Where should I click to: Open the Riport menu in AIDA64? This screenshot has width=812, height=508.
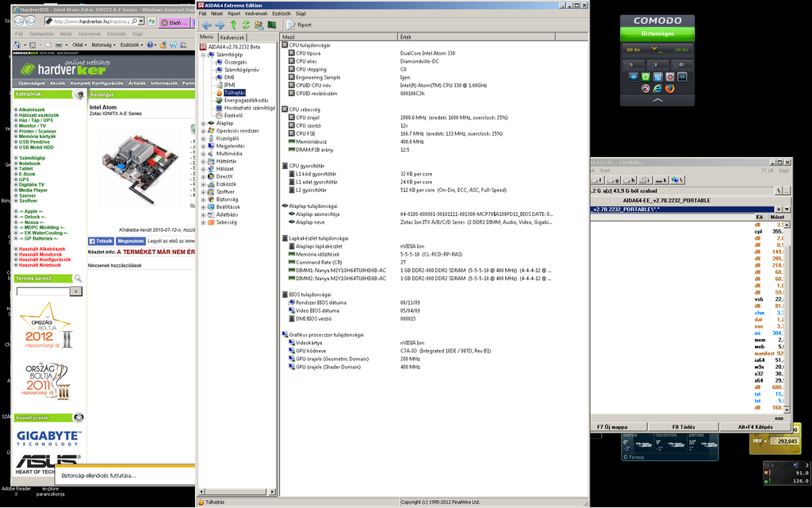[x=234, y=13]
